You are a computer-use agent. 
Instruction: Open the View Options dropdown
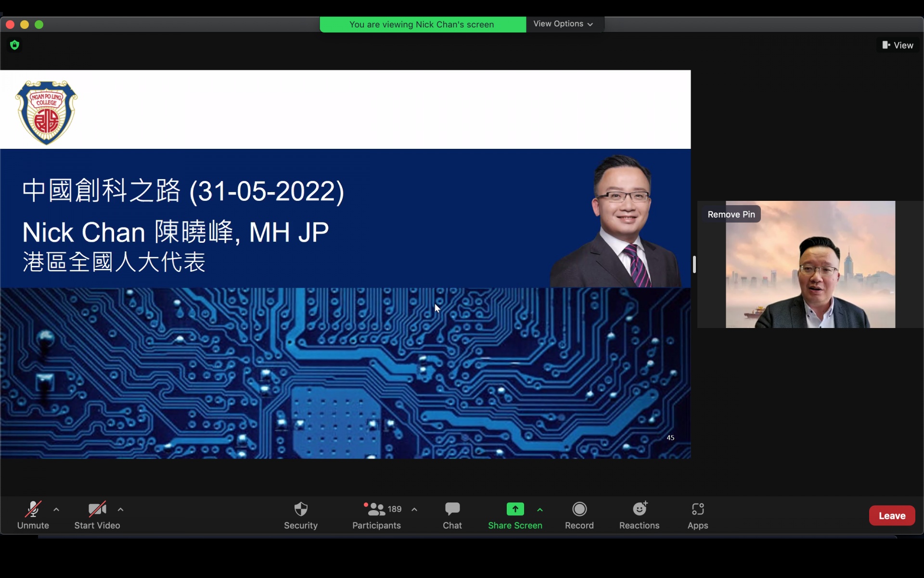click(563, 24)
